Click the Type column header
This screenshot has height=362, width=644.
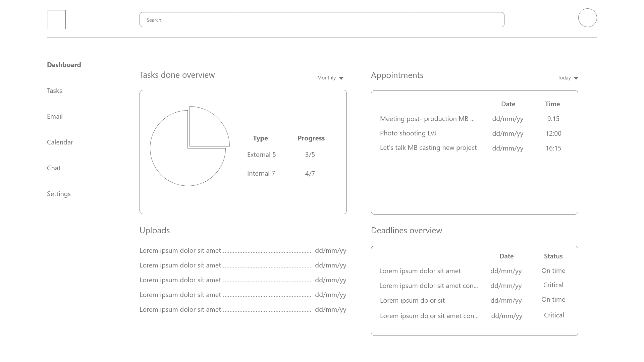pyautogui.click(x=260, y=138)
